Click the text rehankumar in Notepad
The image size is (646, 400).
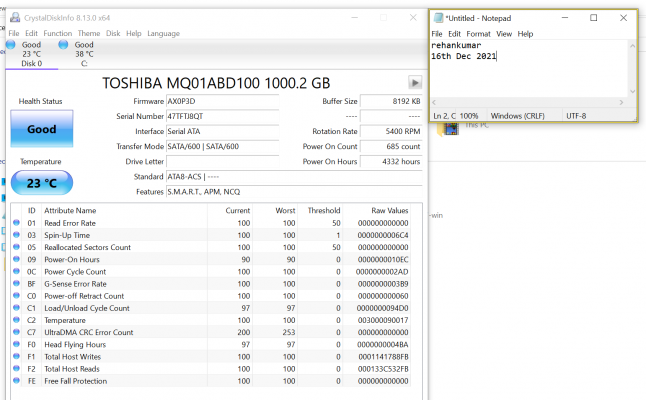point(456,45)
